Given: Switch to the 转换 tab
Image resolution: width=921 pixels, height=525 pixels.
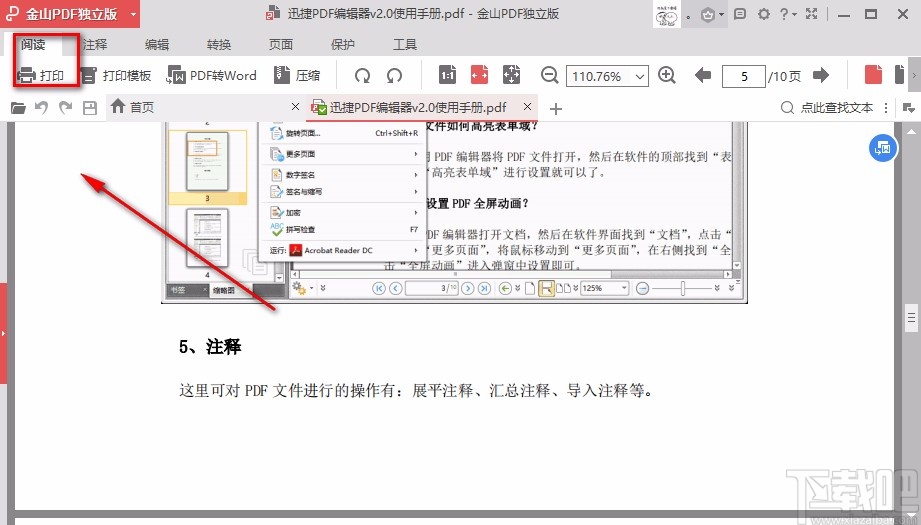Looking at the screenshot, I should click(x=219, y=45).
